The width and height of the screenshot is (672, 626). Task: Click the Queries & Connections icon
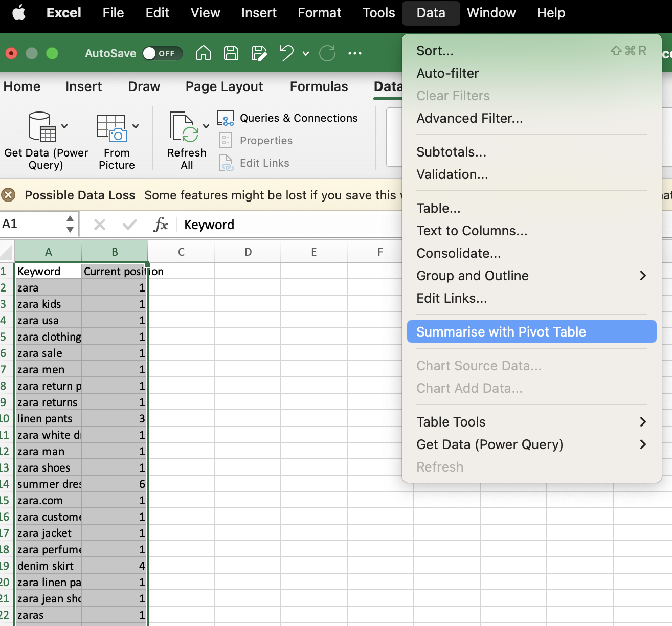[x=226, y=118]
